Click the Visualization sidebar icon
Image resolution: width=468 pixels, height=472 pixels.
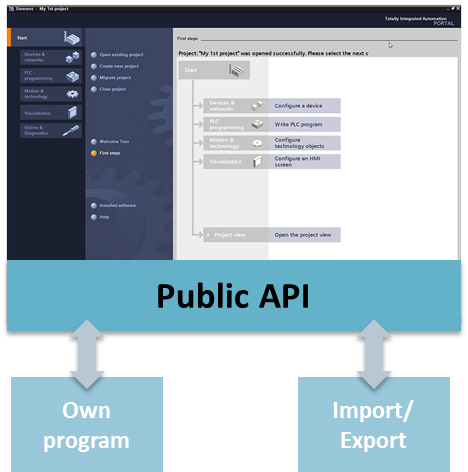pos(73,113)
